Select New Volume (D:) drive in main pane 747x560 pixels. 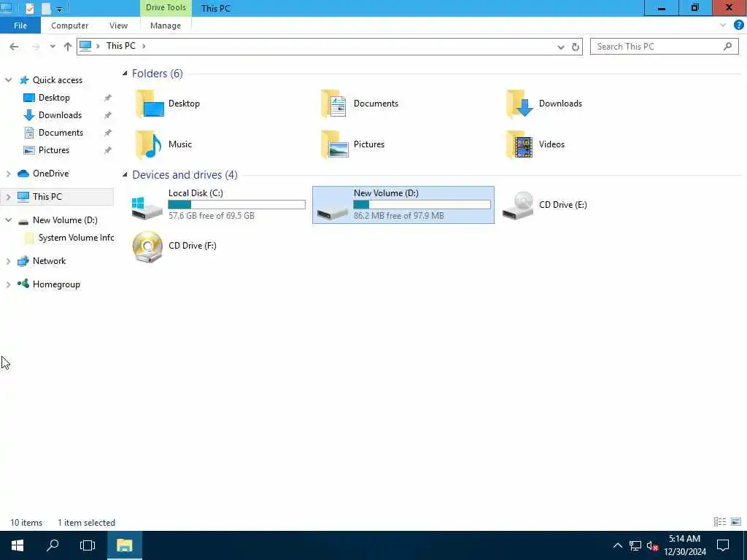(403, 205)
